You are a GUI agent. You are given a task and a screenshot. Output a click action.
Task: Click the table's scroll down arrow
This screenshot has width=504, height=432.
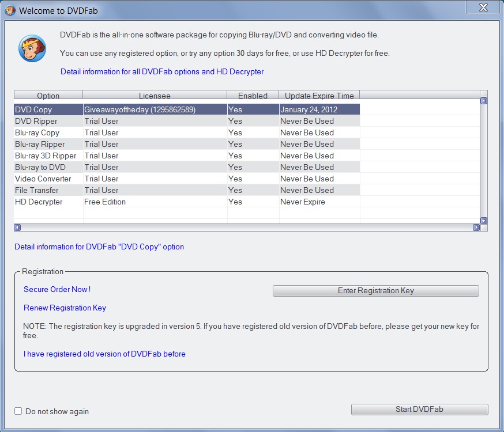[x=483, y=221]
